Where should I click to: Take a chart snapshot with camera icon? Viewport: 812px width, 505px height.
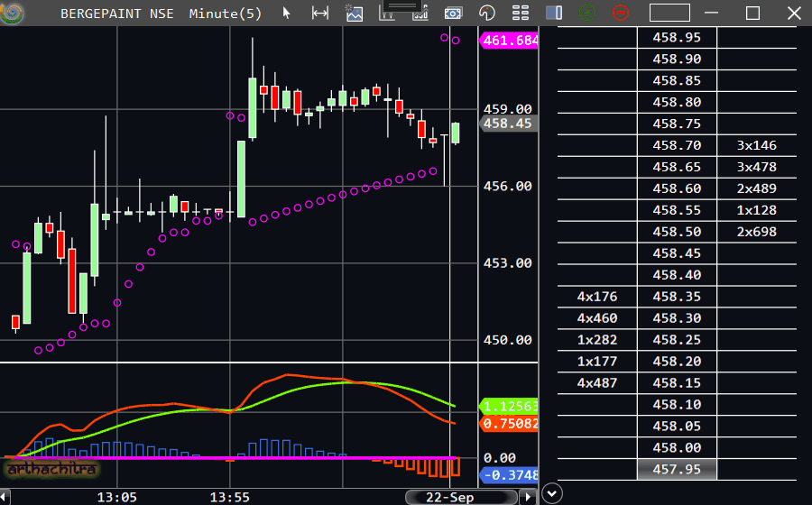[453, 13]
